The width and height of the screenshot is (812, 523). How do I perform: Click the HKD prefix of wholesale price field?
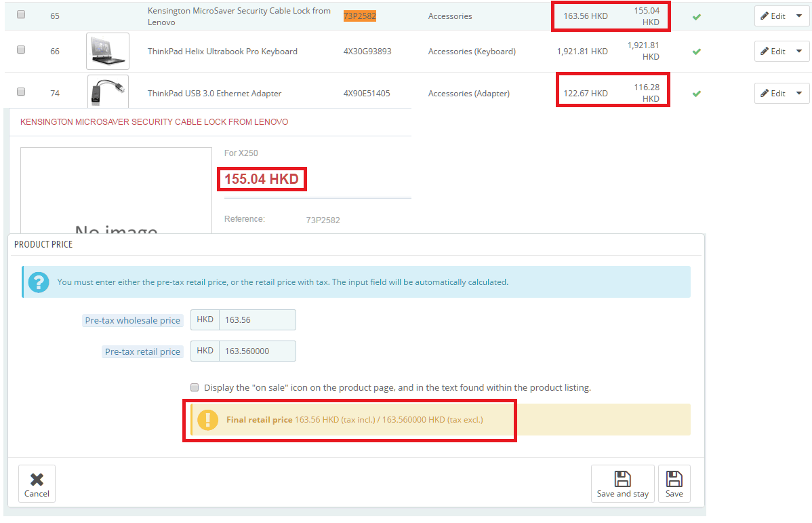205,319
